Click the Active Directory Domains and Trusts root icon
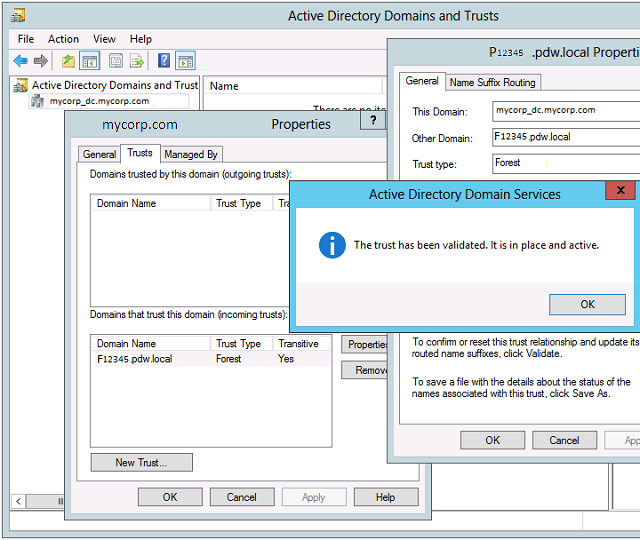Viewport: 640px width, 540px height. [x=20, y=85]
